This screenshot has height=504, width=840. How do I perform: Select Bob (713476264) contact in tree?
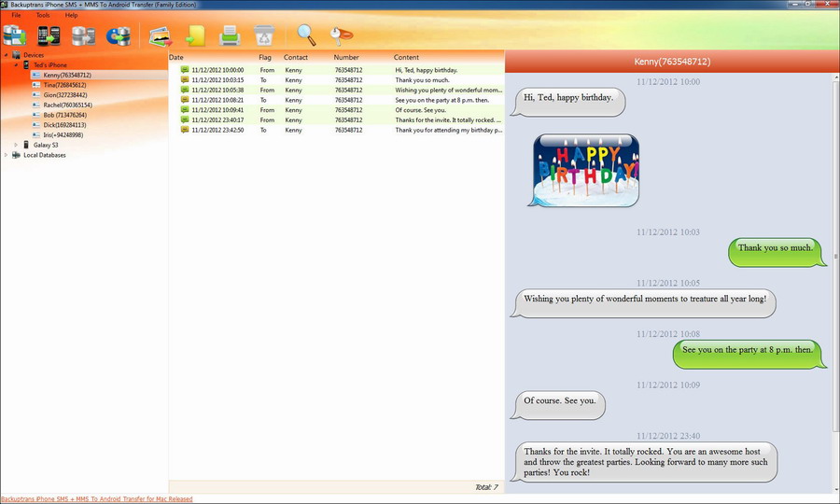(x=64, y=115)
